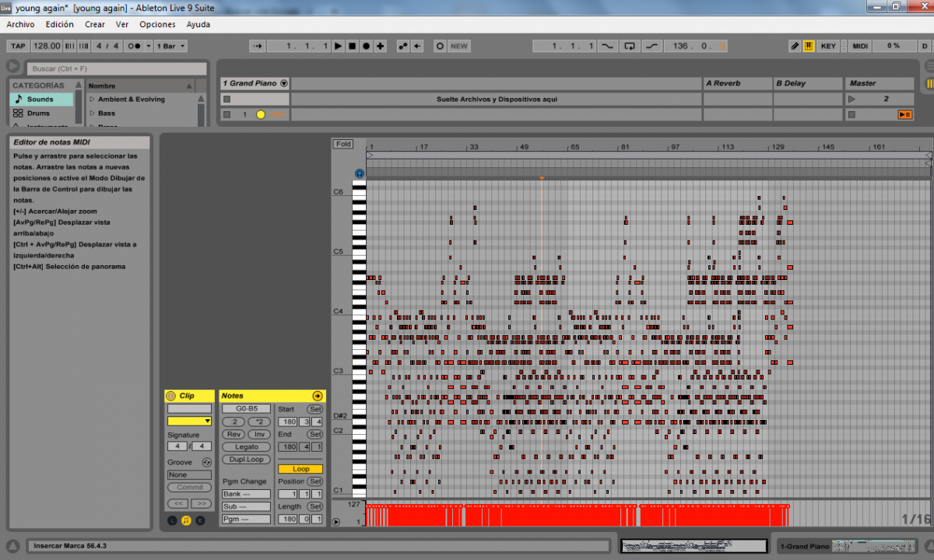Click the Stop button in transport
Image resolution: width=934 pixels, height=560 pixels.
coord(352,46)
